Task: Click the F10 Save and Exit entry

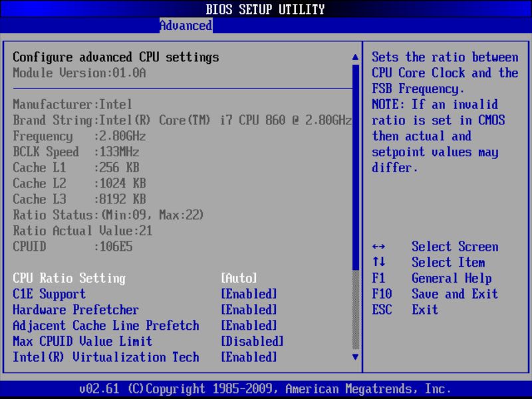Action: point(435,294)
